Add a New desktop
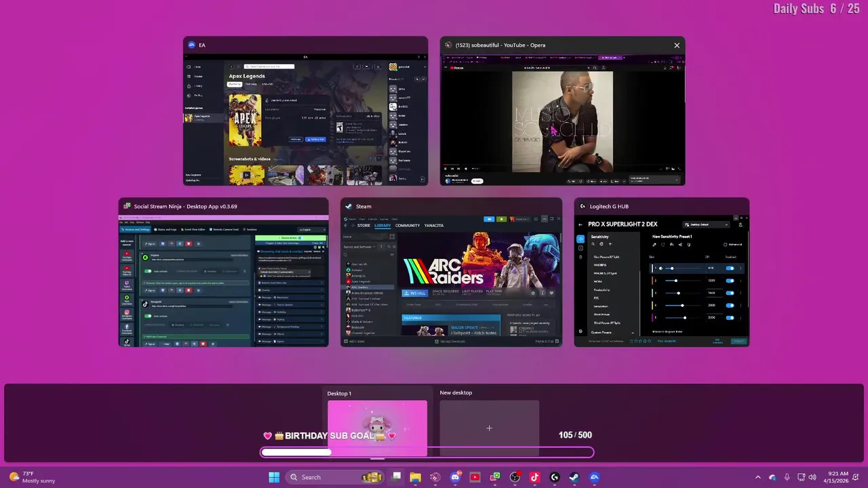This screenshot has width=868, height=488. tap(490, 428)
